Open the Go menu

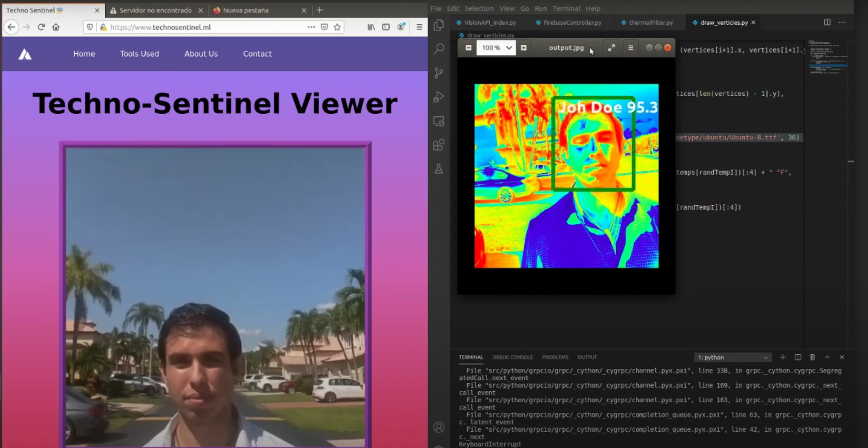525,9
